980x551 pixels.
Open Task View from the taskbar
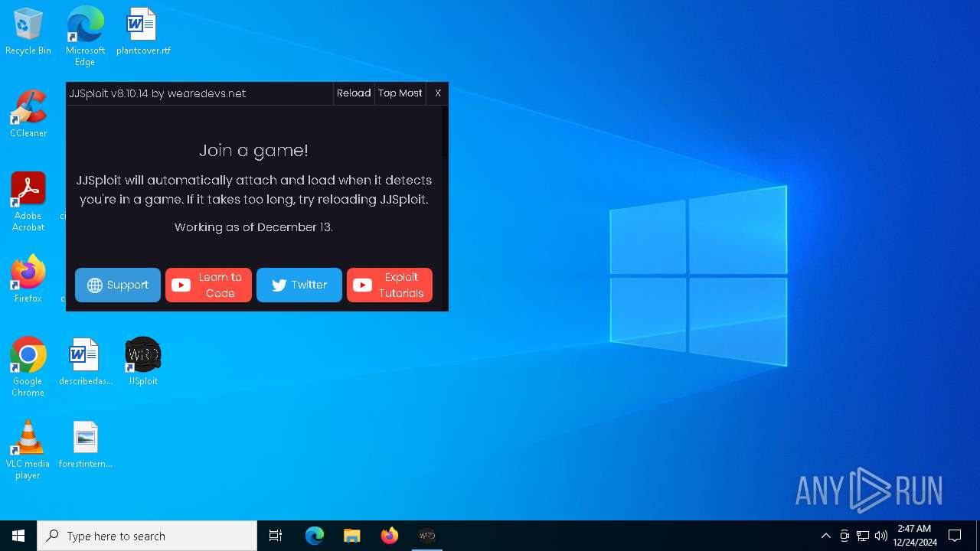(276, 536)
